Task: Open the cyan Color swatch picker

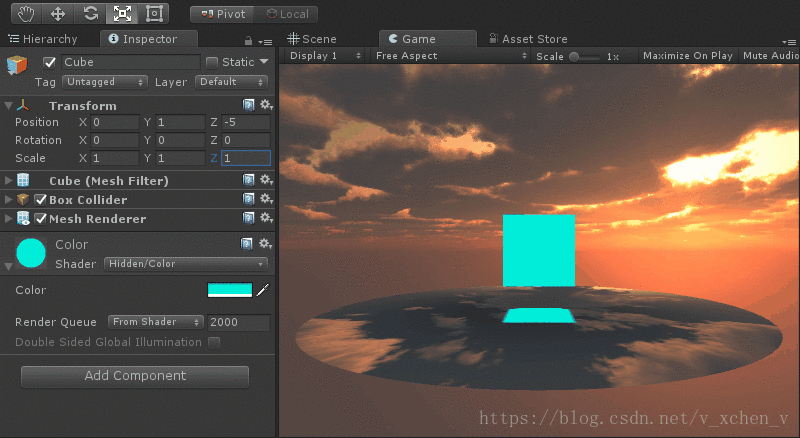Action: click(230, 290)
